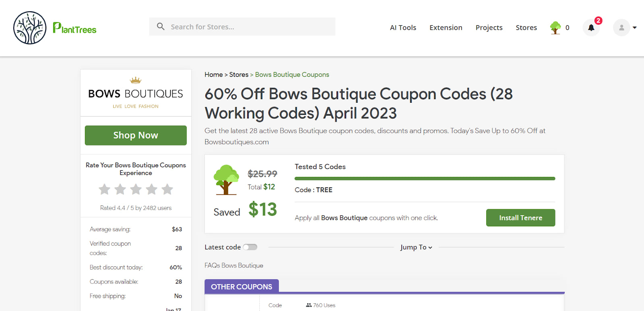Click the Total $12 text
The height and width of the screenshot is (311, 644).
(261, 187)
